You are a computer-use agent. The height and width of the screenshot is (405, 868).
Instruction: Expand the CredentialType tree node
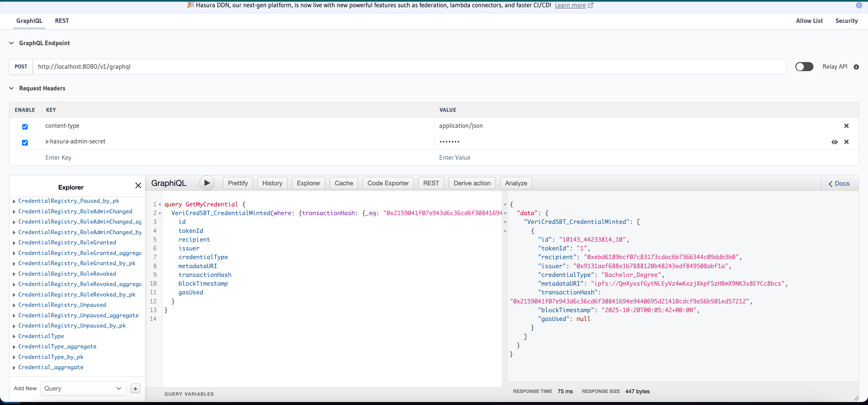tap(14, 336)
